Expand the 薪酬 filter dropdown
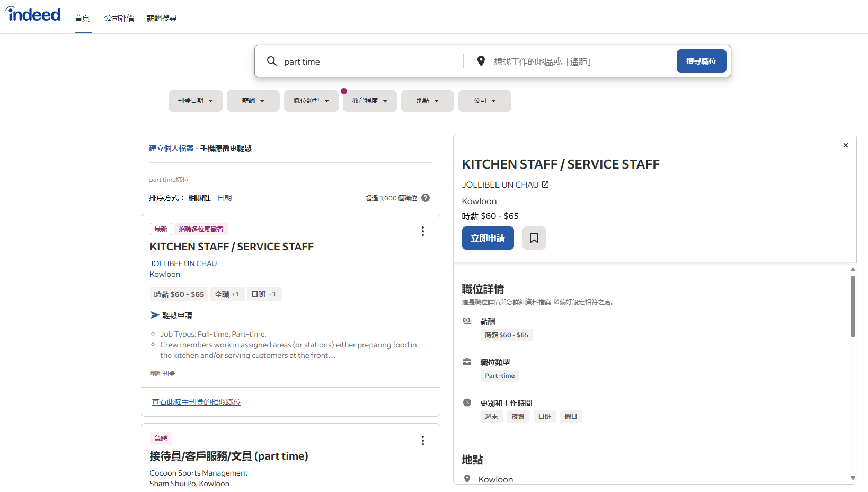 click(253, 101)
